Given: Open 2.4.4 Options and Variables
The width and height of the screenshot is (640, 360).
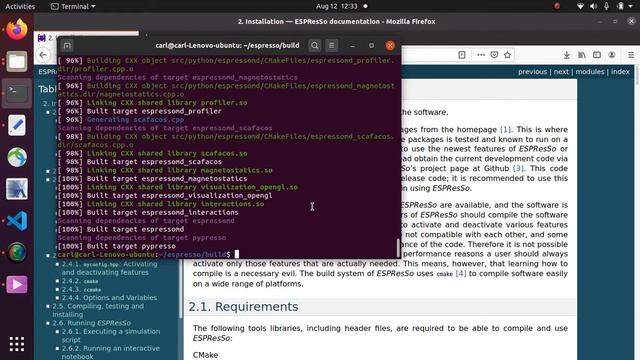Looking at the screenshot, I should pos(109,298).
